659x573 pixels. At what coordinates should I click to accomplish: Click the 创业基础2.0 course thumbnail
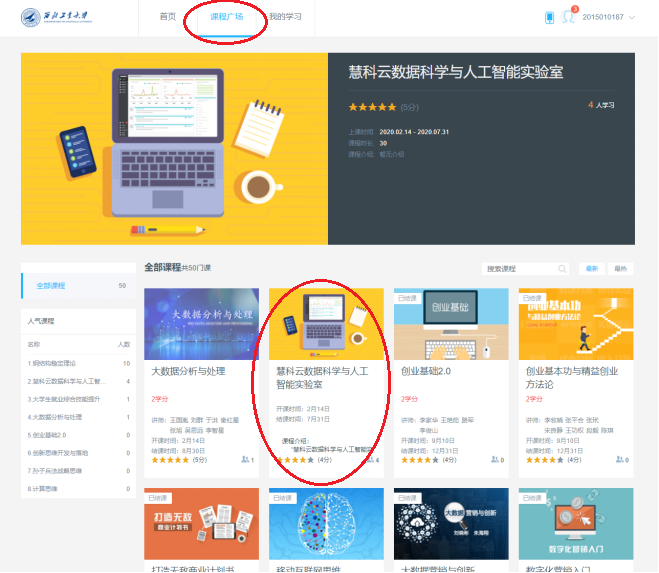[451, 324]
